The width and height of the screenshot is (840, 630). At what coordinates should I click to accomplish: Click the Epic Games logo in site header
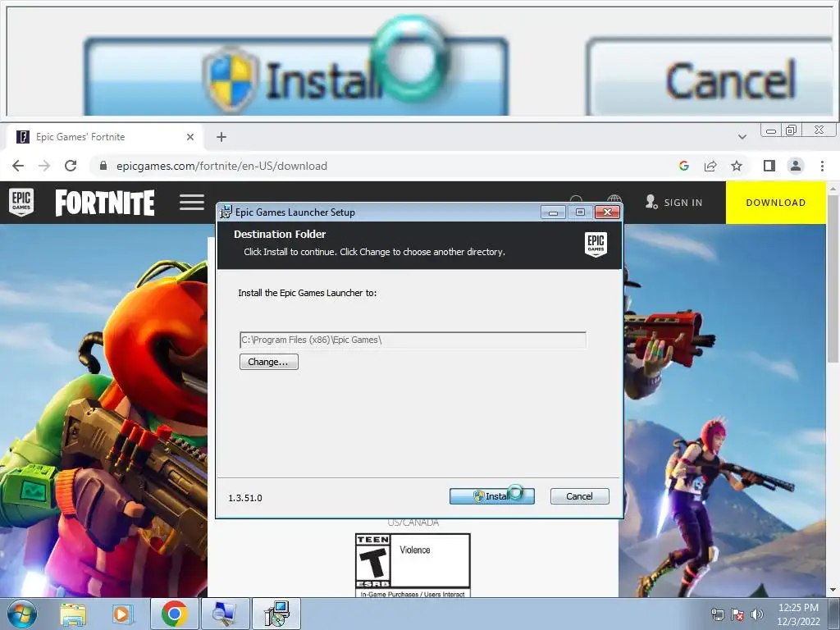tap(21, 202)
